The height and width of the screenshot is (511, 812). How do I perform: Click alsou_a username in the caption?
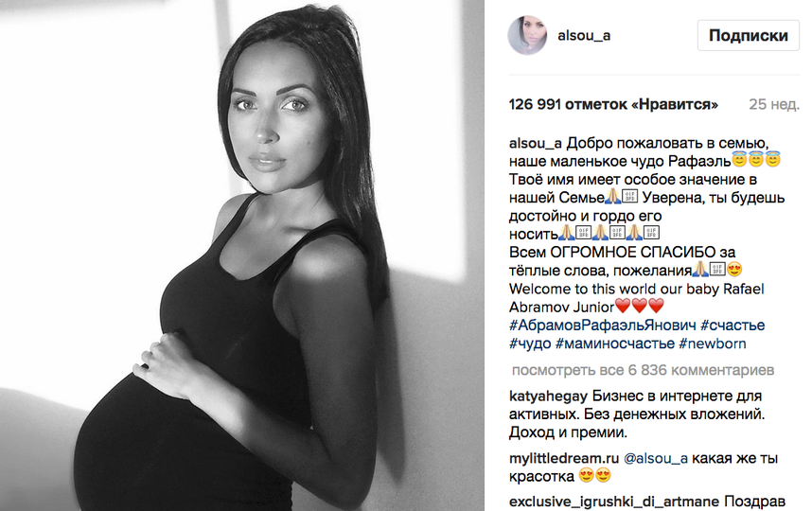tap(535, 143)
